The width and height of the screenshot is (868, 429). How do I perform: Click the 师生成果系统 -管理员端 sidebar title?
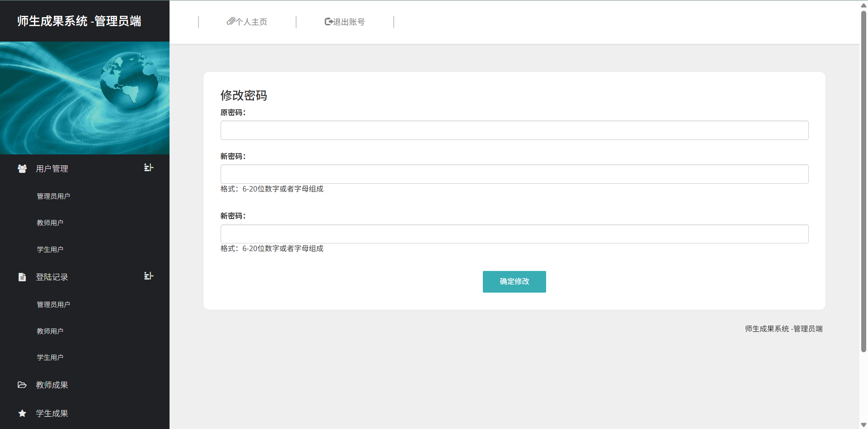pos(79,21)
